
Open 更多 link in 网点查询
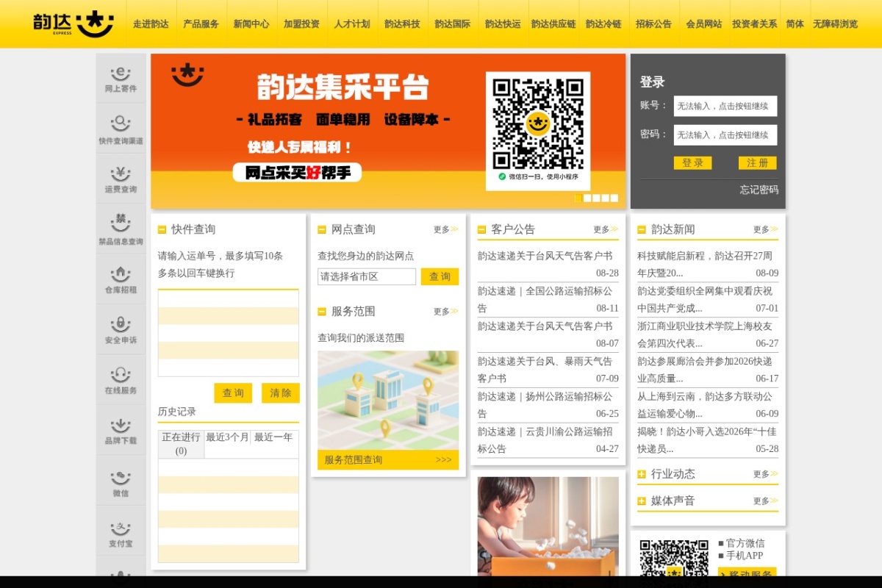[x=445, y=230]
